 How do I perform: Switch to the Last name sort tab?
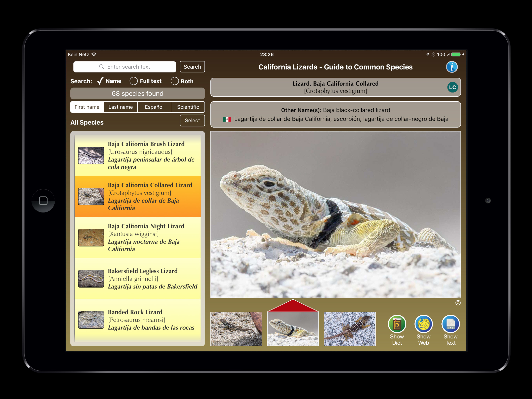pyautogui.click(x=121, y=107)
